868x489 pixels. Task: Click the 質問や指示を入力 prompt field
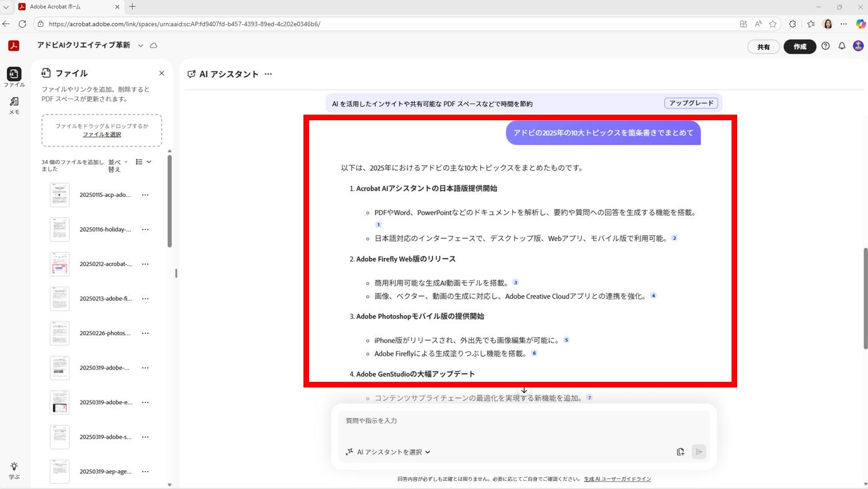click(x=524, y=421)
